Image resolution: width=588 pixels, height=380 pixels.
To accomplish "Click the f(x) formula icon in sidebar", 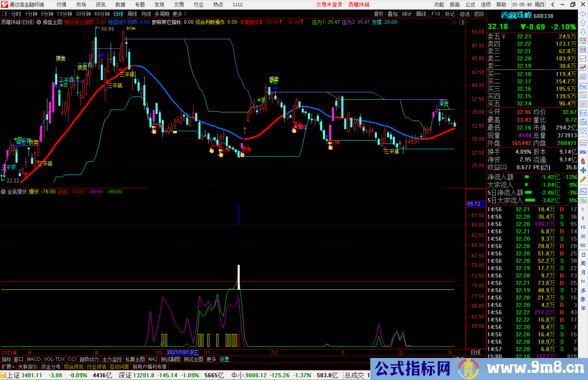I will click(583, 122).
